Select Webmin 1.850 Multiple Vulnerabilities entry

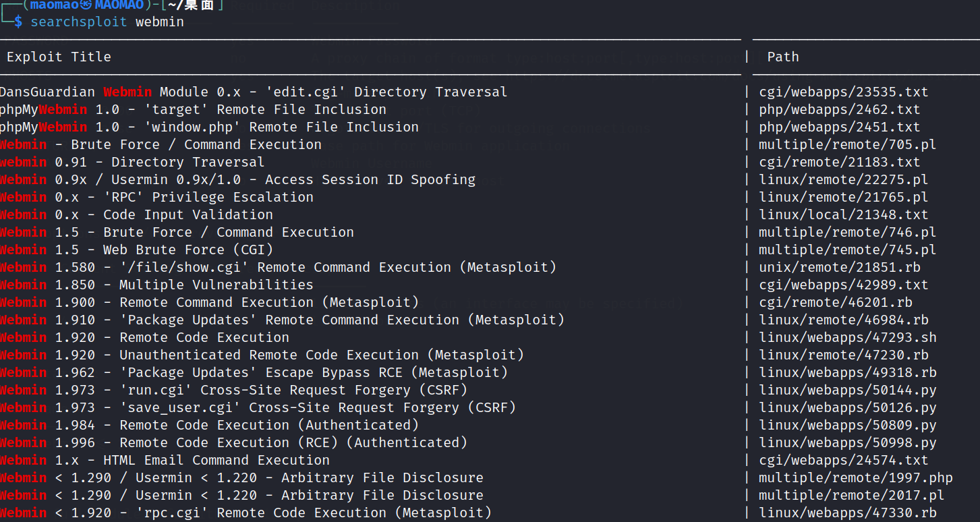point(156,285)
